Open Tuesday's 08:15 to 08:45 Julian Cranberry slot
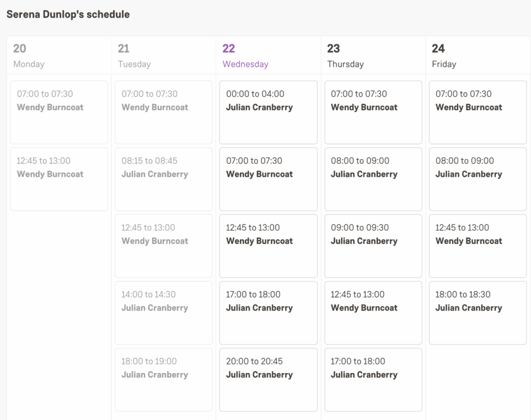Viewport: 531px width, 420px height. tap(164, 179)
